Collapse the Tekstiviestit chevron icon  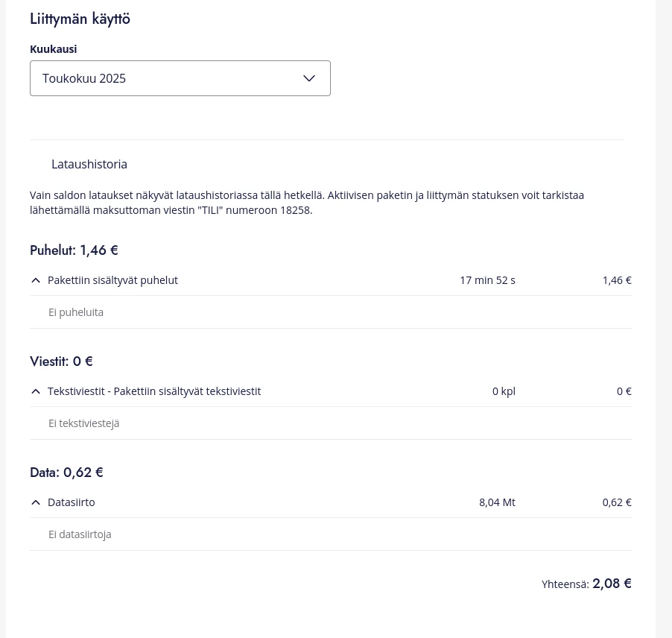coord(36,391)
